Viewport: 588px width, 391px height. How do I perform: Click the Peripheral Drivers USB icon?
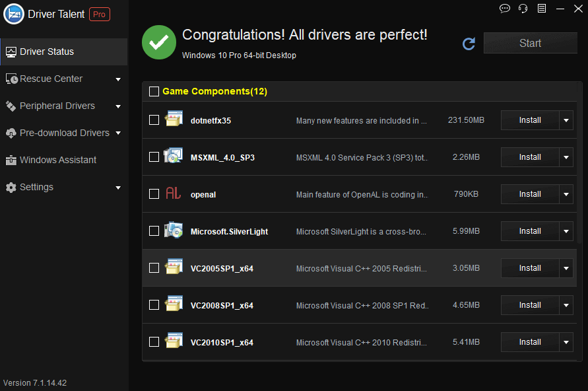click(11, 106)
